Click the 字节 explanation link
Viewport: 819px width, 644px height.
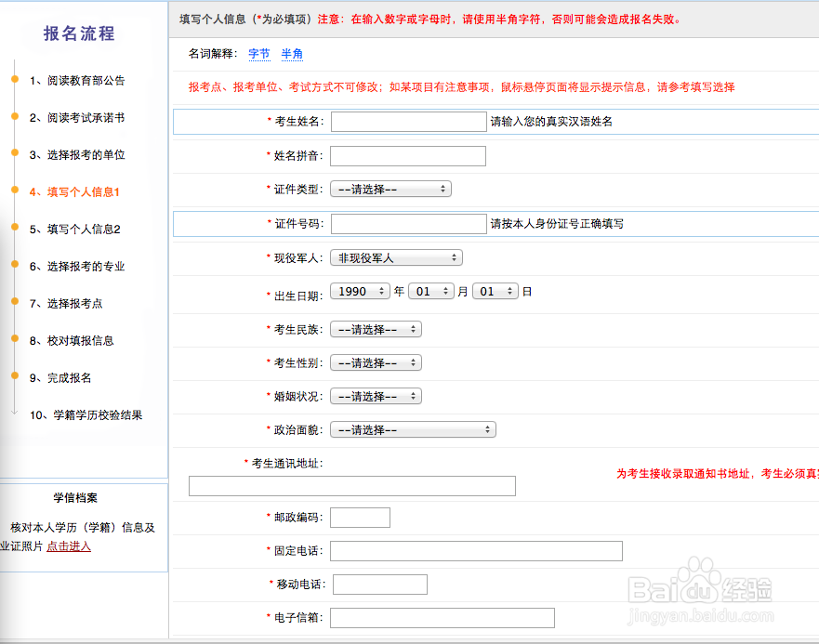[x=259, y=55]
